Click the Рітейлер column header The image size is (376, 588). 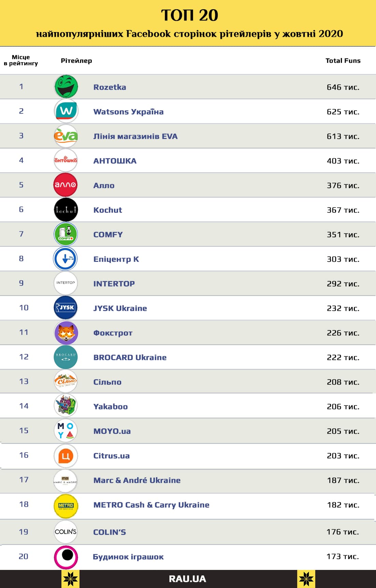[76, 61]
